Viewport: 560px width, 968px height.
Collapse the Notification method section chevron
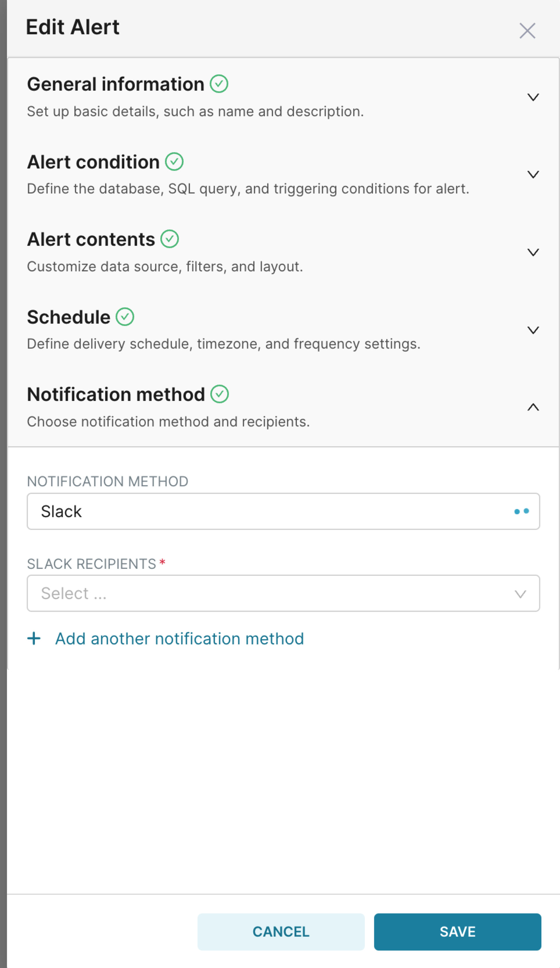[x=533, y=407]
